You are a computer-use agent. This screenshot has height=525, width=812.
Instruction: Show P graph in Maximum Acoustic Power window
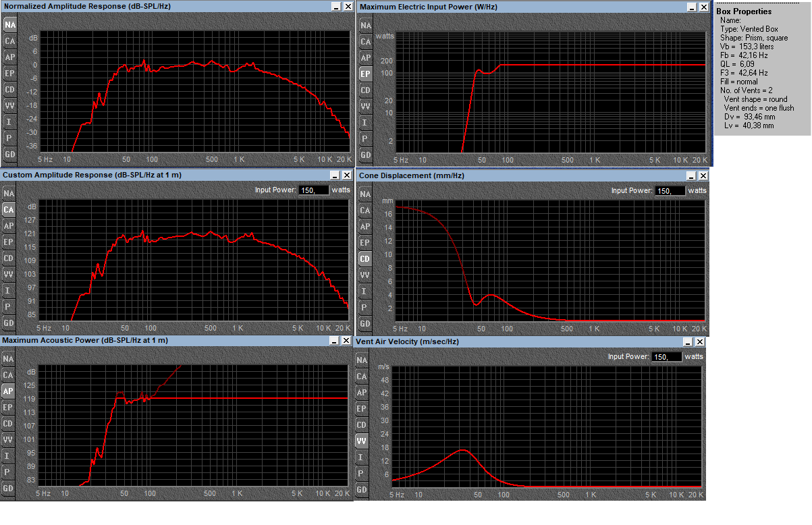[8, 472]
